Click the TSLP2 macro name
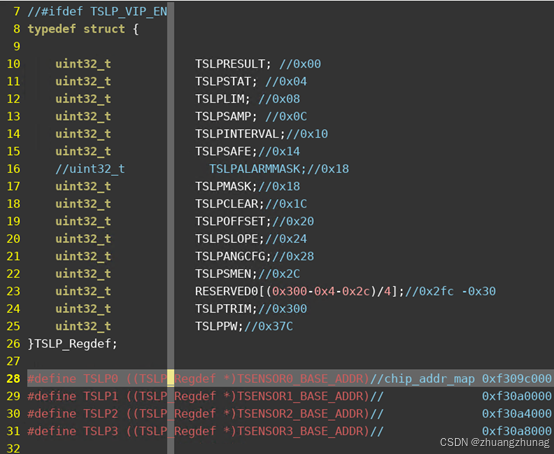This screenshot has width=554, height=454. (x=100, y=414)
